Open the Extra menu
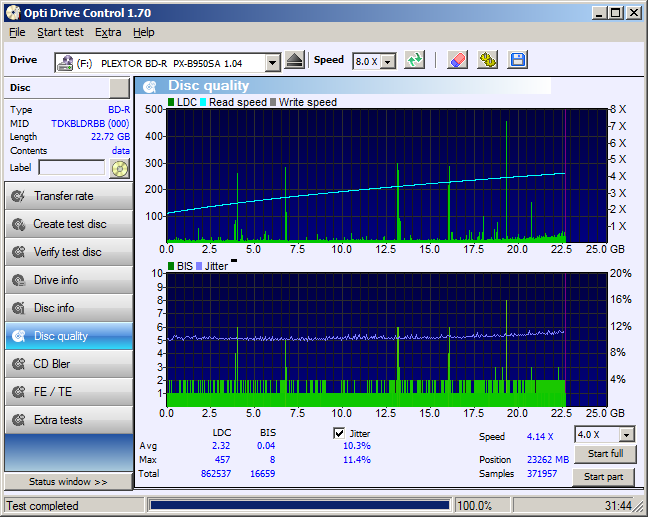Screen dimensions: 648x517 click(x=108, y=32)
